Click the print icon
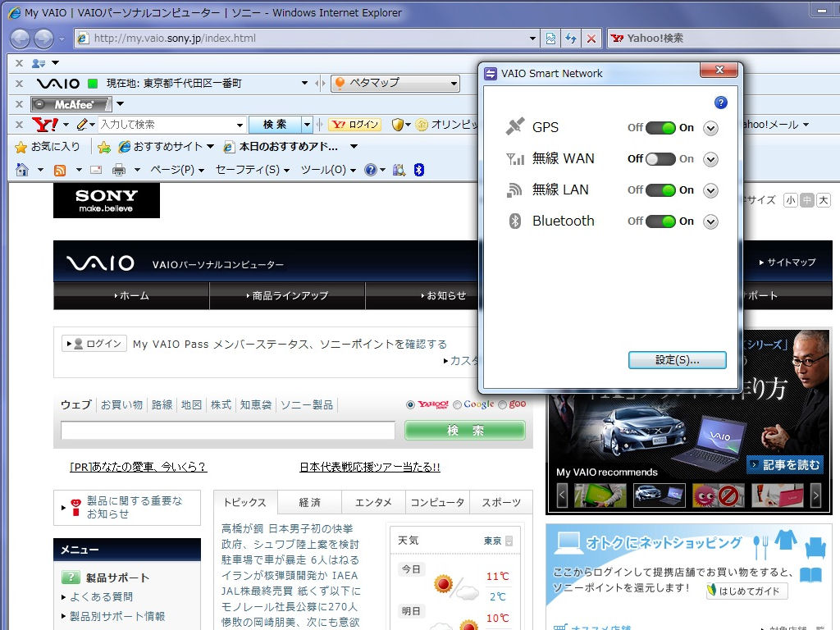 coord(118,170)
